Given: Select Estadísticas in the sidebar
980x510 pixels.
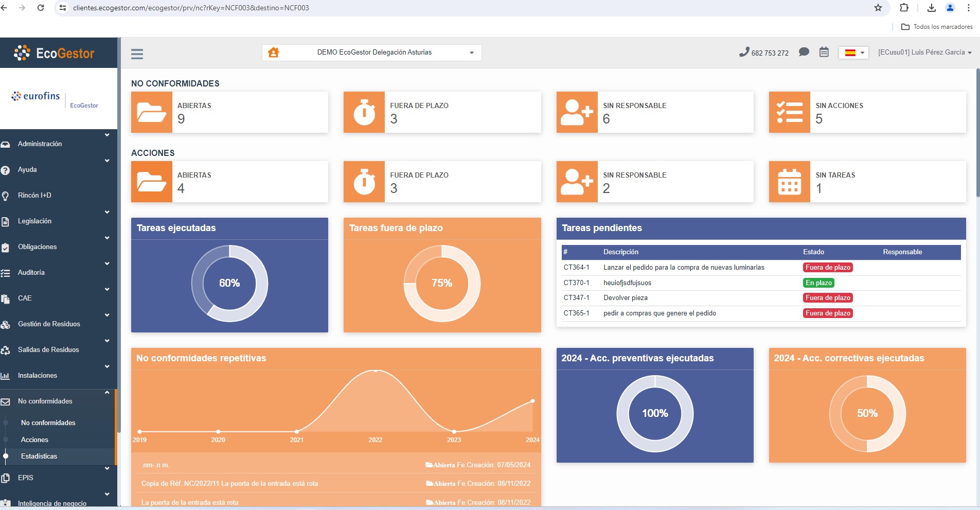Looking at the screenshot, I should [39, 456].
